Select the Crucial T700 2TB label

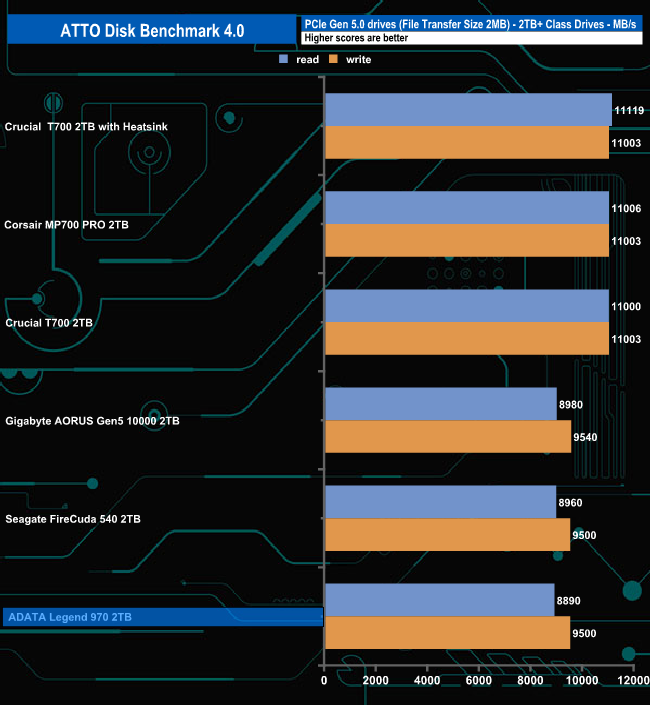click(49, 323)
